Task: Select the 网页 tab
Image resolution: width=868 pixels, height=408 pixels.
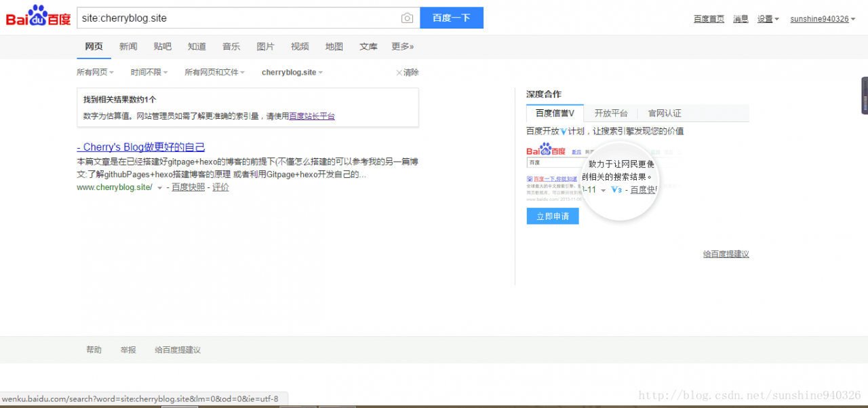Action: 94,47
